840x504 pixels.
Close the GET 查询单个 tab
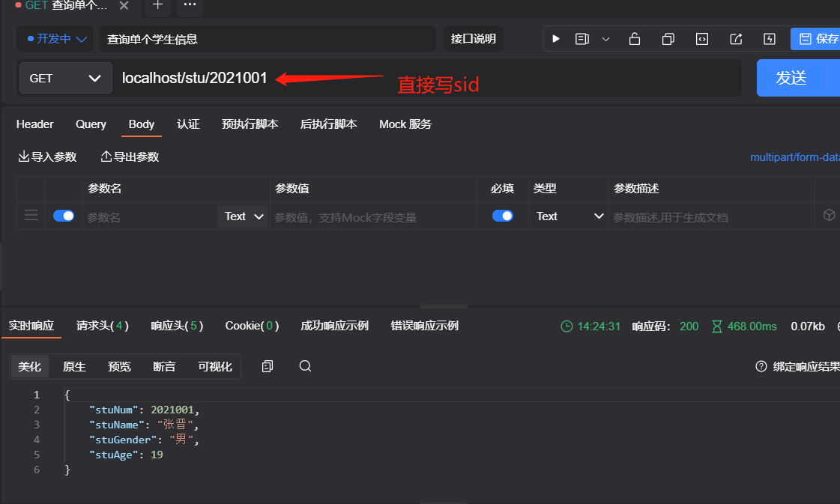[124, 5]
